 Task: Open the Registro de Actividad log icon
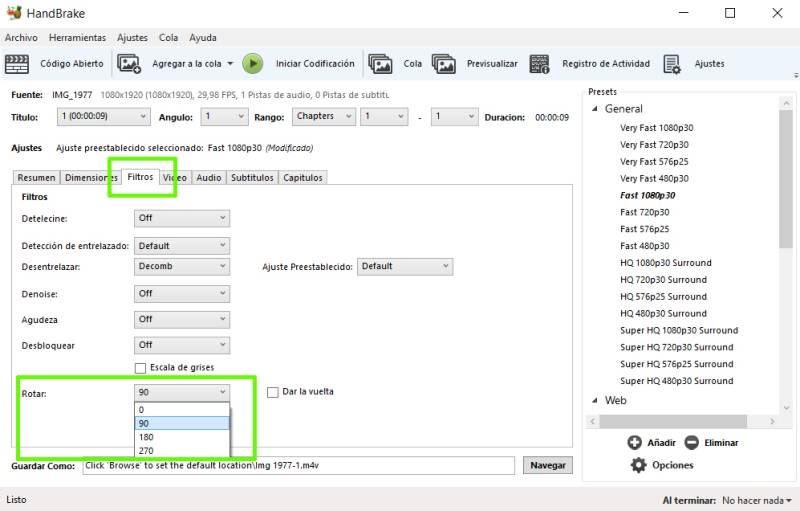click(540, 64)
